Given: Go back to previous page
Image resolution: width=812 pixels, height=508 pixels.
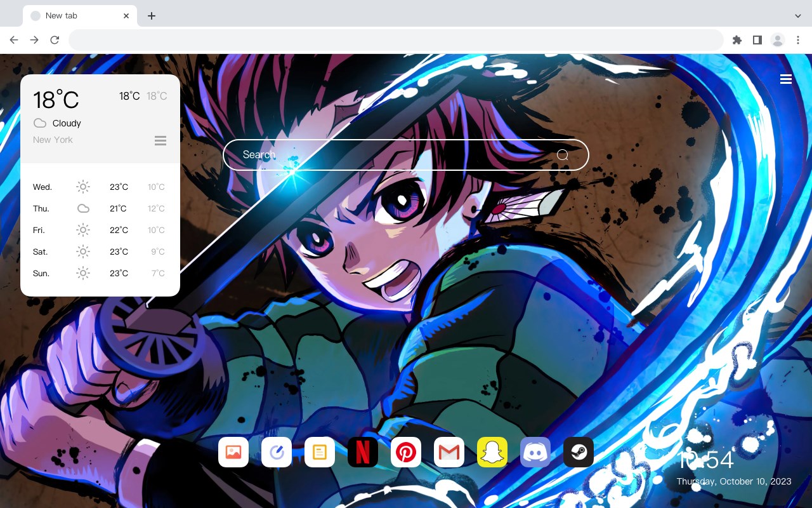Looking at the screenshot, I should (x=14, y=40).
